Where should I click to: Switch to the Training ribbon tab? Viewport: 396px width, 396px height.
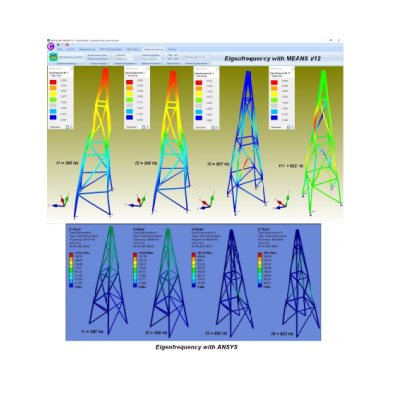tap(172, 49)
